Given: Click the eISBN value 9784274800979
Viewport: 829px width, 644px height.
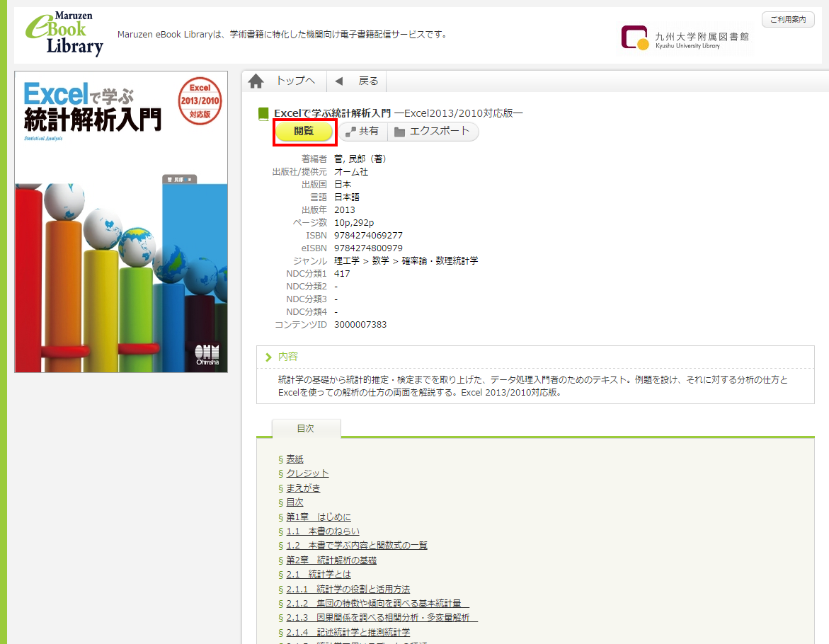Looking at the screenshot, I should [369, 248].
